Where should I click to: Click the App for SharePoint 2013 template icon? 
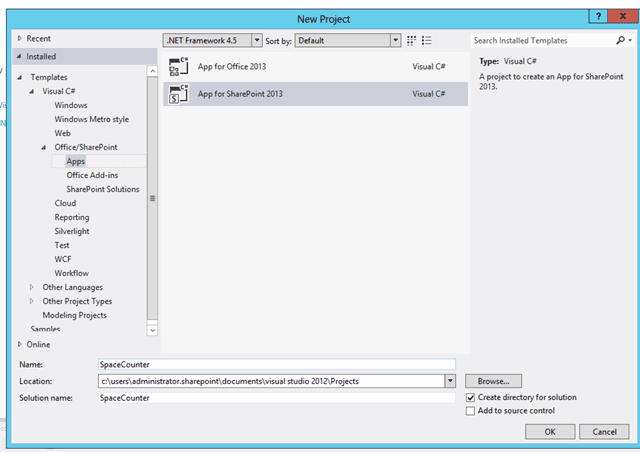pyautogui.click(x=178, y=94)
